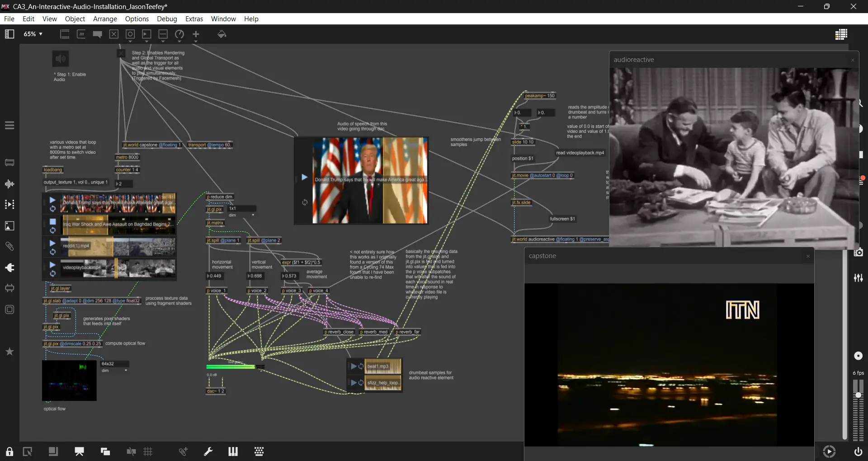Open the 65% zoom dropdown
This screenshot has height=461, width=868.
point(33,34)
